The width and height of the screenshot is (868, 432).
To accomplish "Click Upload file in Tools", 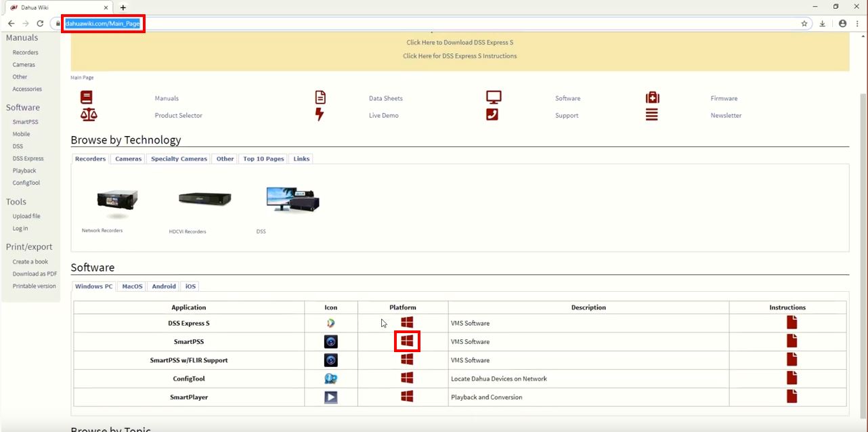I will pyautogui.click(x=26, y=216).
